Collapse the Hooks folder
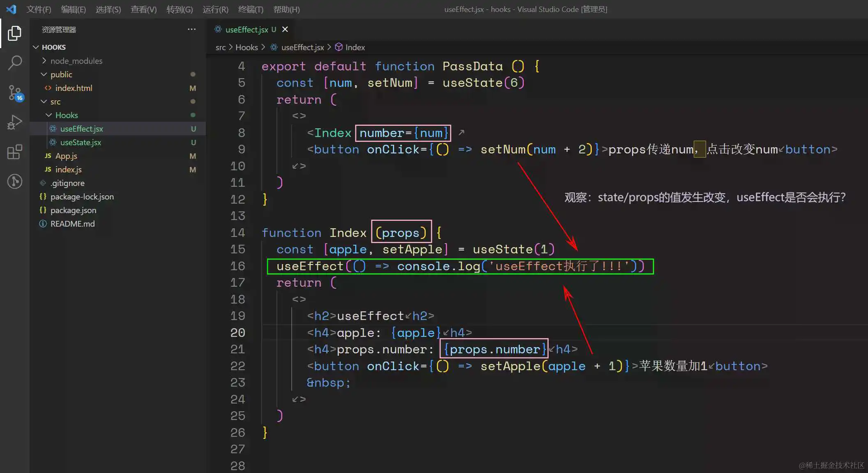The width and height of the screenshot is (868, 473). (x=48, y=115)
